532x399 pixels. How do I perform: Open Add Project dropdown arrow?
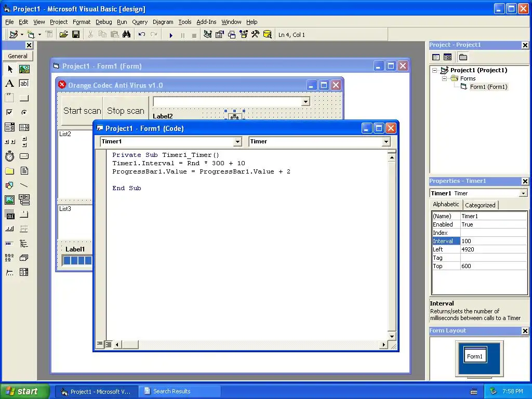[x=22, y=35]
